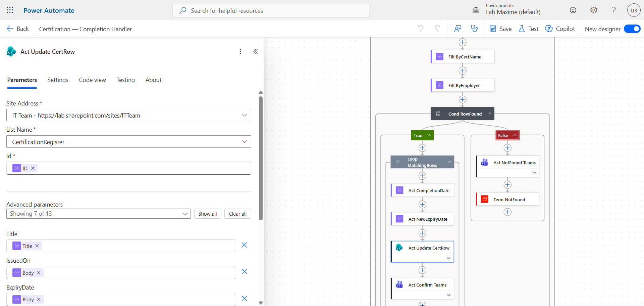The width and height of the screenshot is (644, 306).
Task: Open Copilot
Action: click(560, 29)
